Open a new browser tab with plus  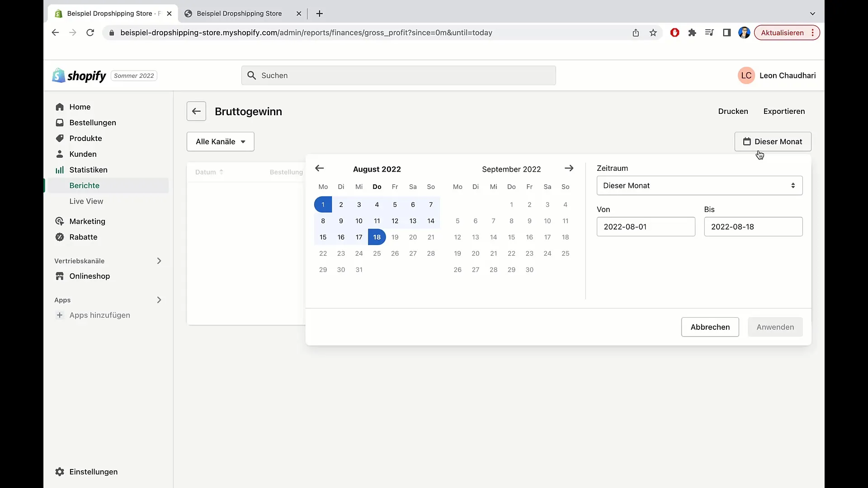pos(319,14)
